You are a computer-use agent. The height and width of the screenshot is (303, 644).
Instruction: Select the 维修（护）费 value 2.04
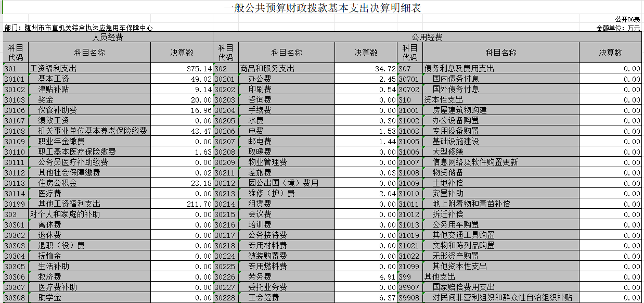point(366,193)
